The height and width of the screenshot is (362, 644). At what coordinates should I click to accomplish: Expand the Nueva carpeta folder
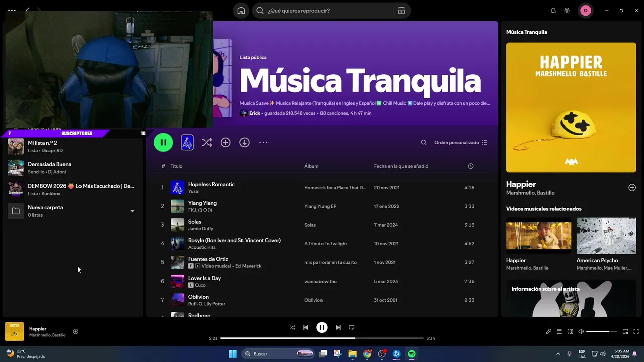pyautogui.click(x=132, y=211)
